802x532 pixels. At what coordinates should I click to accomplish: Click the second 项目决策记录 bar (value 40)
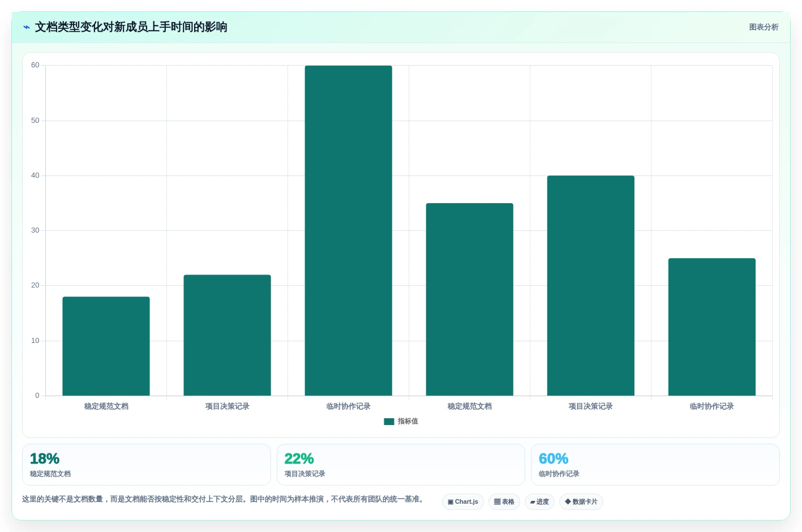(591, 286)
